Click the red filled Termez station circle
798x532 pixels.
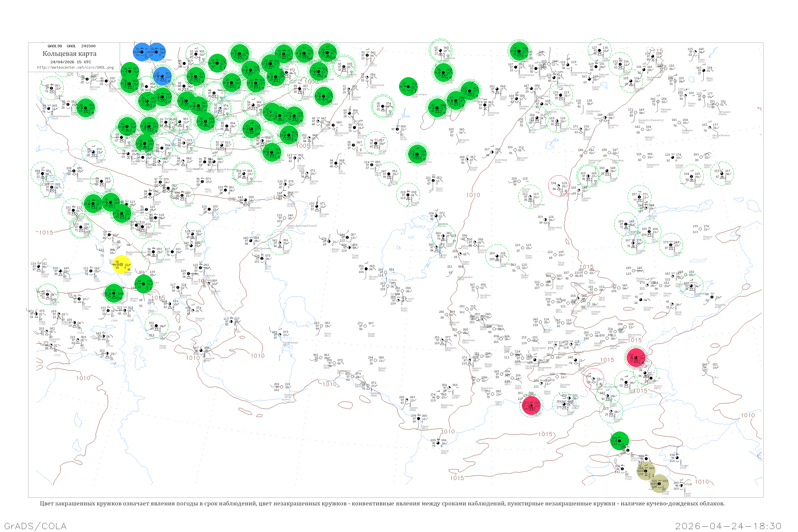pyautogui.click(x=532, y=405)
